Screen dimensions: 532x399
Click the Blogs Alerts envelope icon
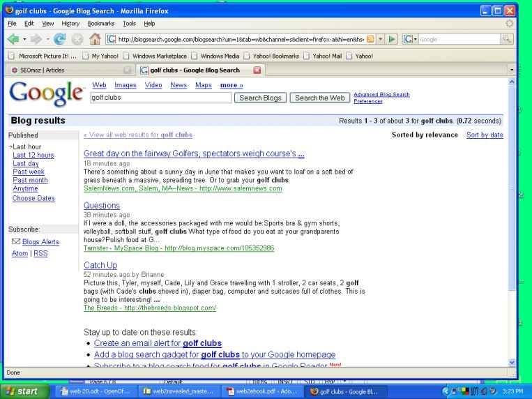(15, 242)
